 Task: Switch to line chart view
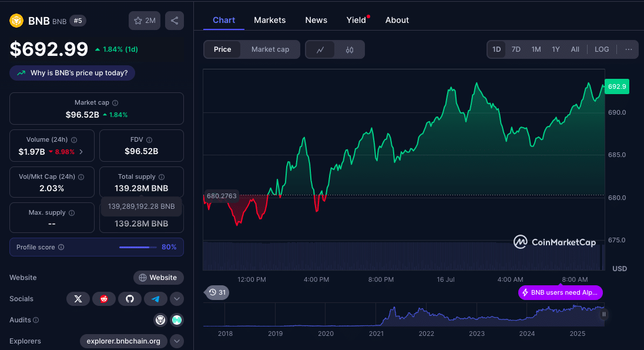click(320, 50)
